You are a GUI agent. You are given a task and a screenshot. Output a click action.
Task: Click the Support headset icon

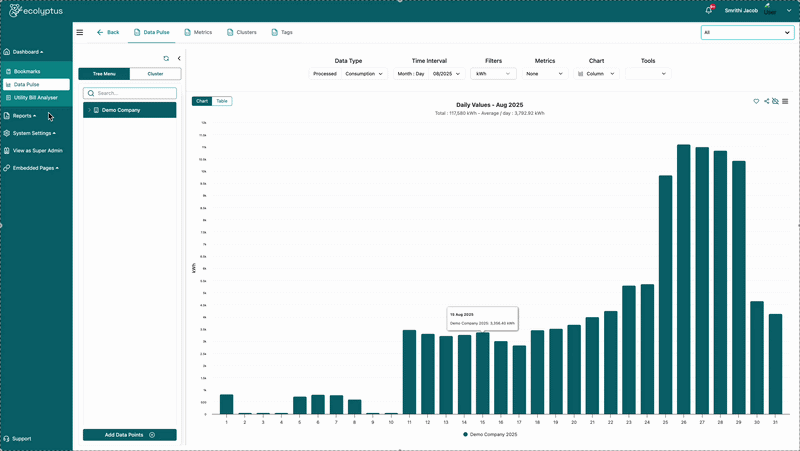pos(6,438)
